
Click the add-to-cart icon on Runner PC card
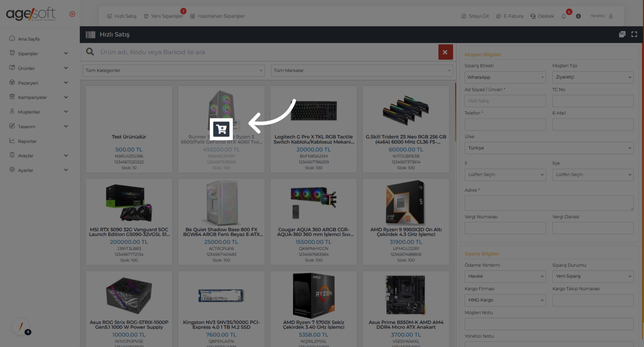tap(221, 129)
